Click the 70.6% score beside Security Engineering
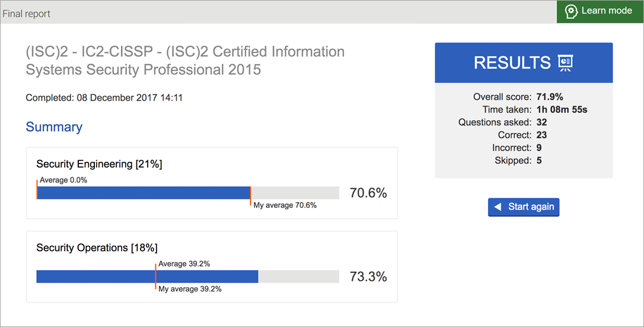This screenshot has width=644, height=327. (368, 193)
